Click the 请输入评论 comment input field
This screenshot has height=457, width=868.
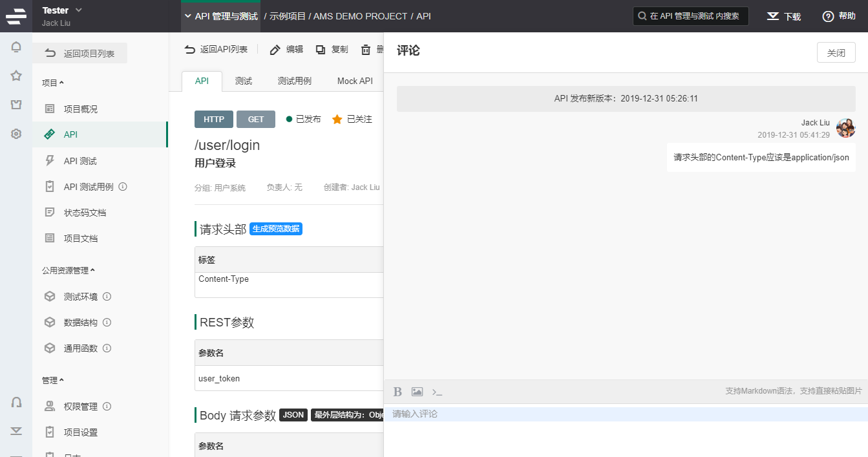625,414
